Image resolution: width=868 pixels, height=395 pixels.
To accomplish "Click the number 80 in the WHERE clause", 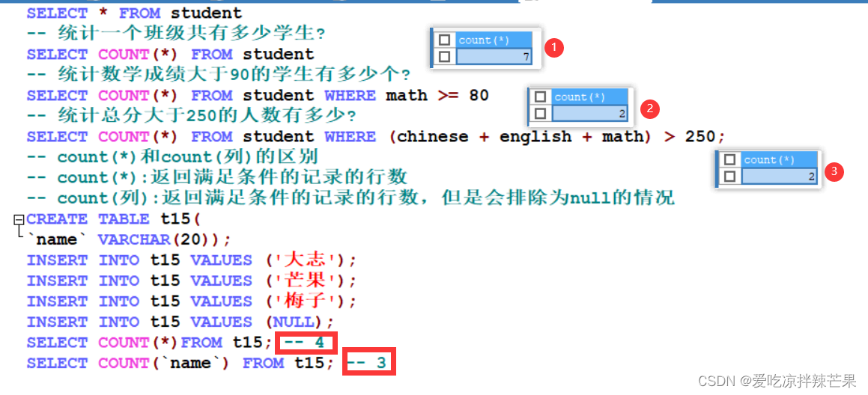I will pos(479,96).
